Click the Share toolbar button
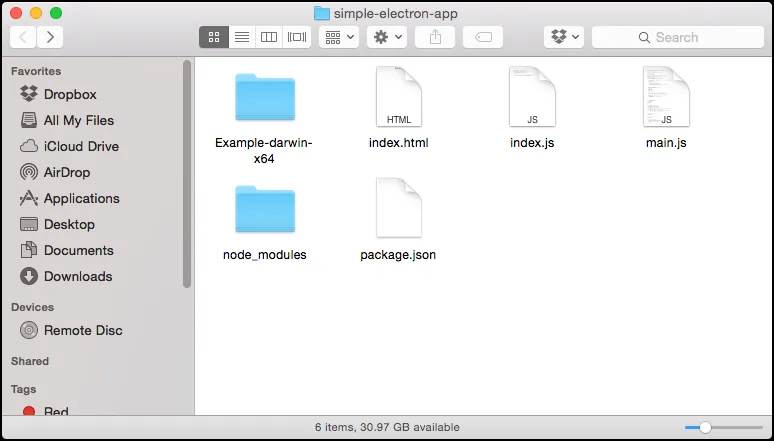 point(435,37)
